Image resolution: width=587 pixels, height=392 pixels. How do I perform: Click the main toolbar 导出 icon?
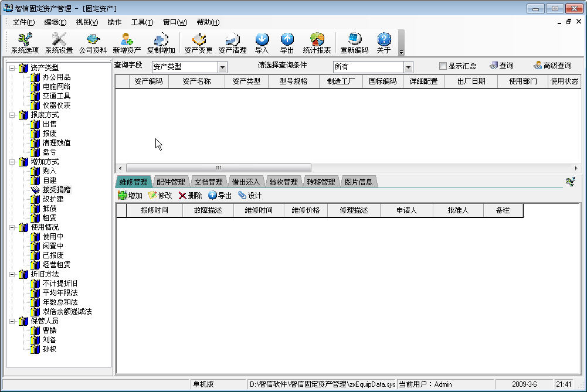coord(287,43)
